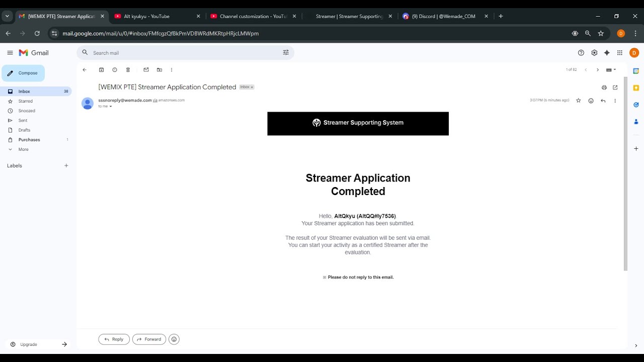Mark email as unread
This screenshot has width=644, height=362.
tap(146, 70)
